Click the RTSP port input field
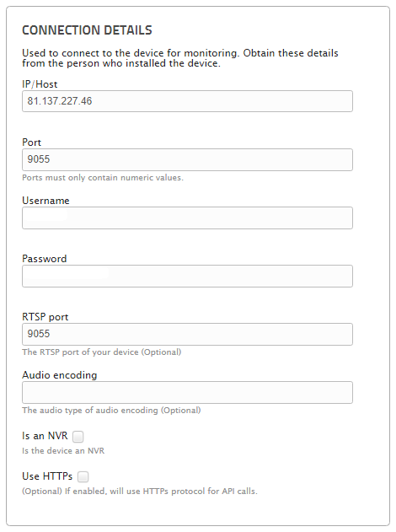Image resolution: width=396 pixels, height=532 pixels. (187, 334)
